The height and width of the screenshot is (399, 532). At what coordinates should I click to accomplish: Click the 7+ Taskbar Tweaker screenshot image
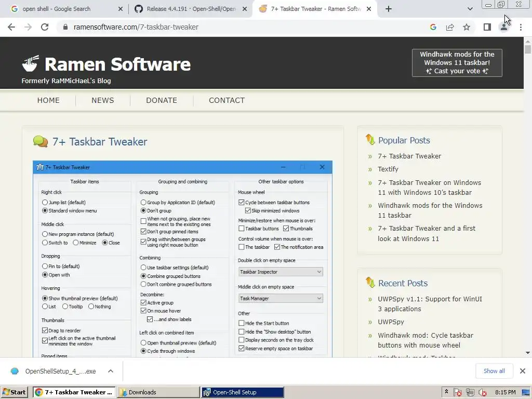(x=182, y=259)
